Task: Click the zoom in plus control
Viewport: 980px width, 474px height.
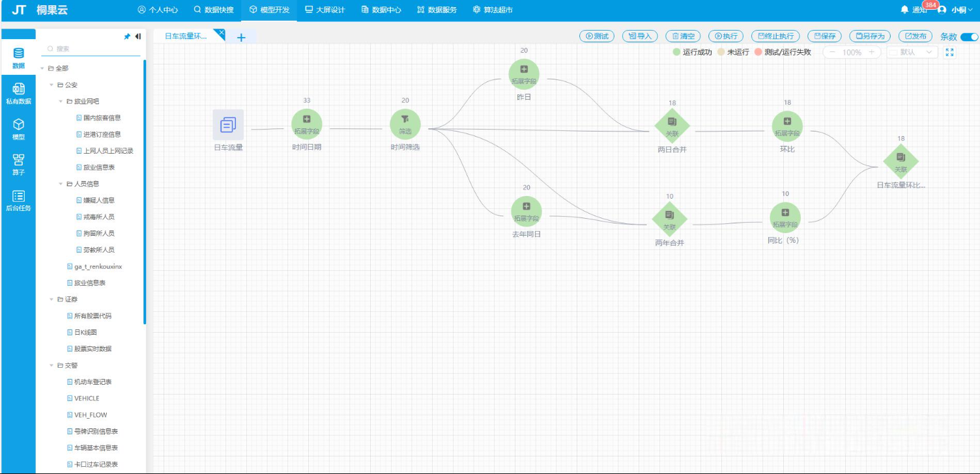Action: click(871, 52)
